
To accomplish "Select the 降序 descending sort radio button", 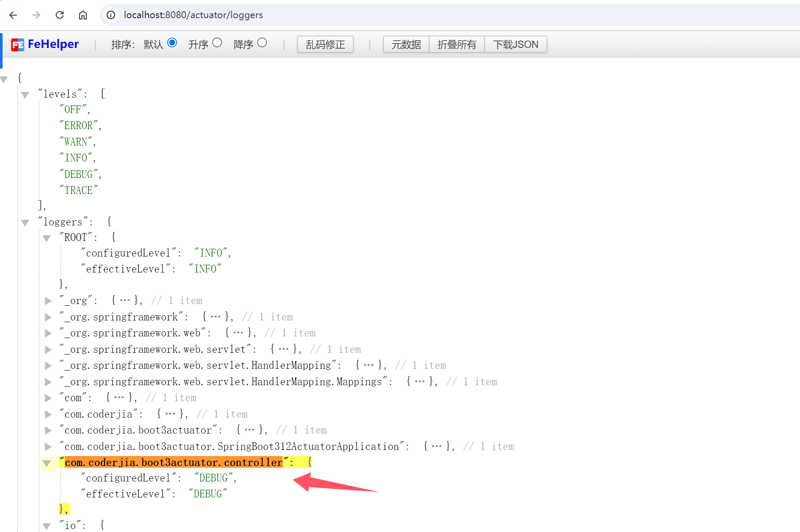I will [x=262, y=43].
